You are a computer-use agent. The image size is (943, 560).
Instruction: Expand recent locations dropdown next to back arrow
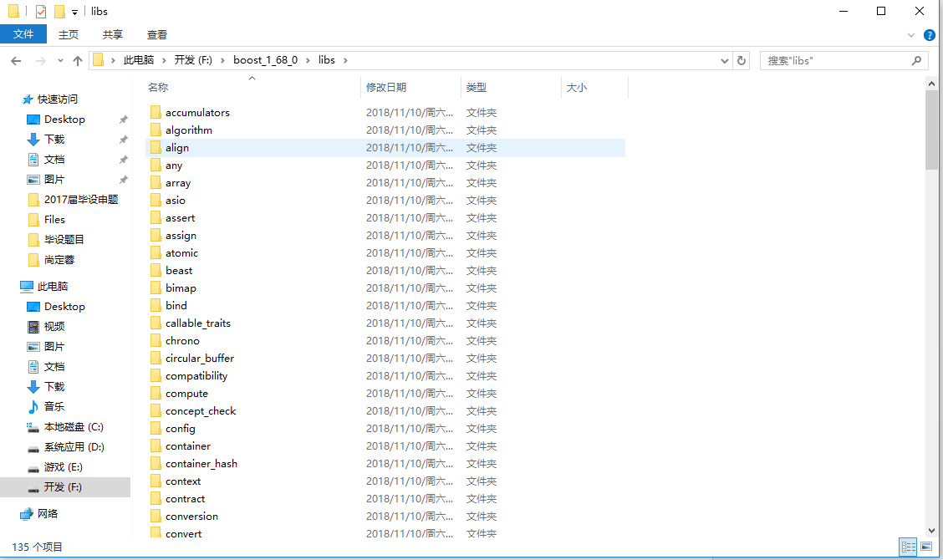59,59
